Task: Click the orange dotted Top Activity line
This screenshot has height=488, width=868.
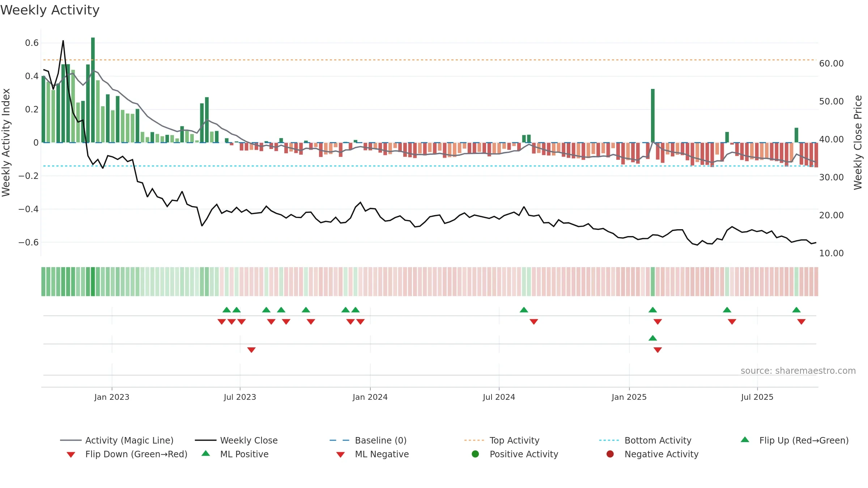Action: point(430,60)
